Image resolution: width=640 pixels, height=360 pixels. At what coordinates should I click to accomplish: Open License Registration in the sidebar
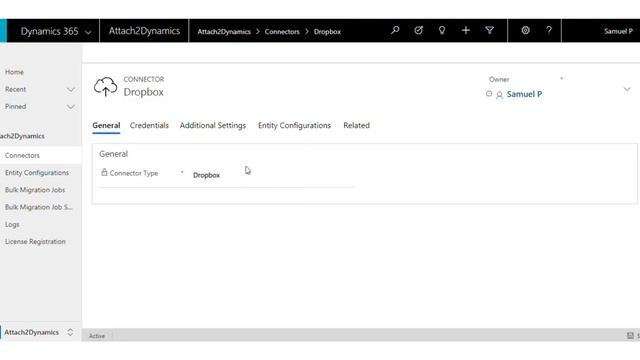[35, 242]
